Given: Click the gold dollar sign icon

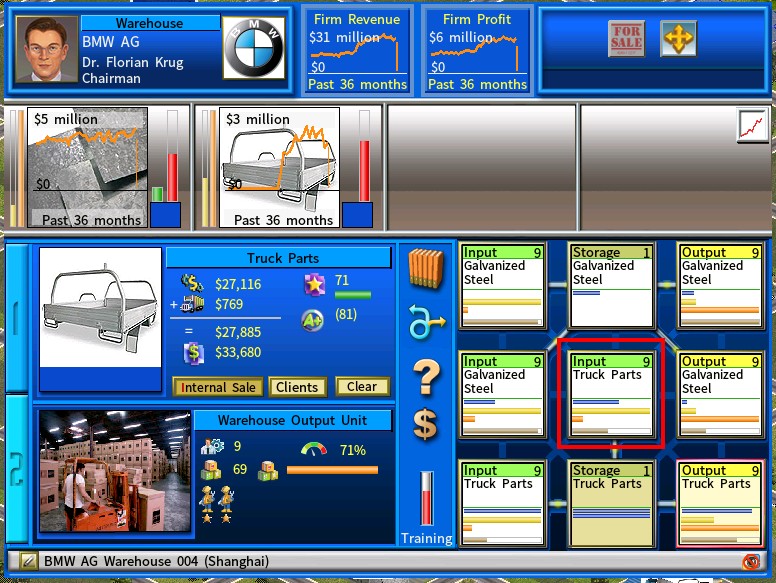Looking at the screenshot, I should [x=426, y=425].
